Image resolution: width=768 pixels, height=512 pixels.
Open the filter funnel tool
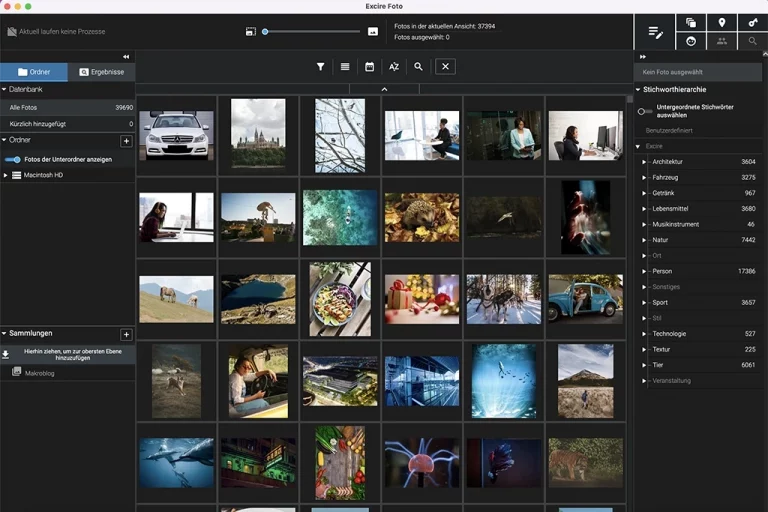coord(320,66)
